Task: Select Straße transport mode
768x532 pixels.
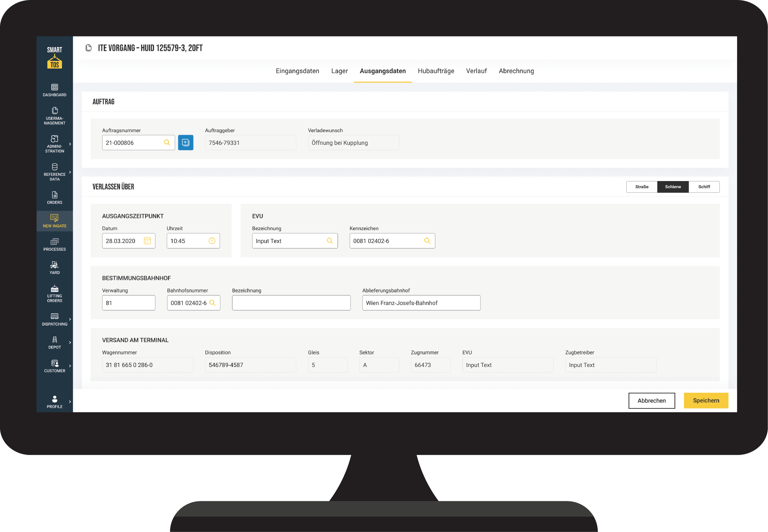Action: pyautogui.click(x=642, y=187)
